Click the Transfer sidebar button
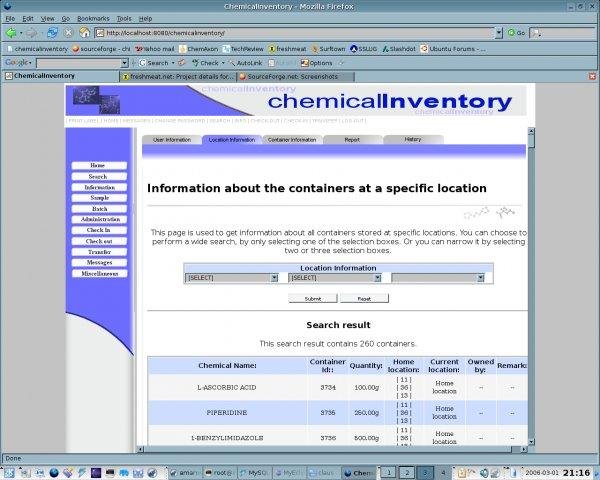Viewport: 600px width, 480px height. (x=99, y=252)
